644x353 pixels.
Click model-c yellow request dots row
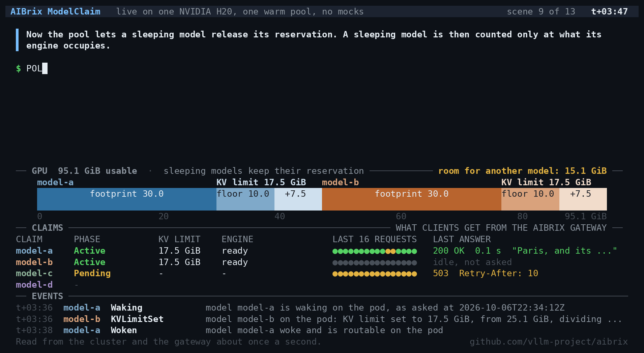(375, 274)
